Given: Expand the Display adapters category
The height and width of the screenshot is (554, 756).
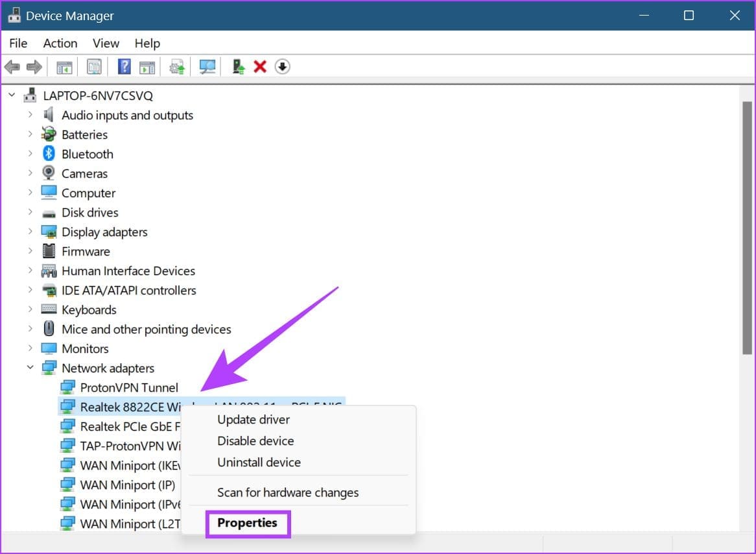Looking at the screenshot, I should tap(30, 232).
